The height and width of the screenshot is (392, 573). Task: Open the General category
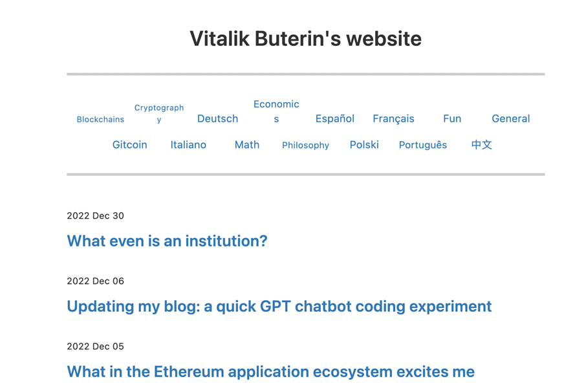(510, 118)
